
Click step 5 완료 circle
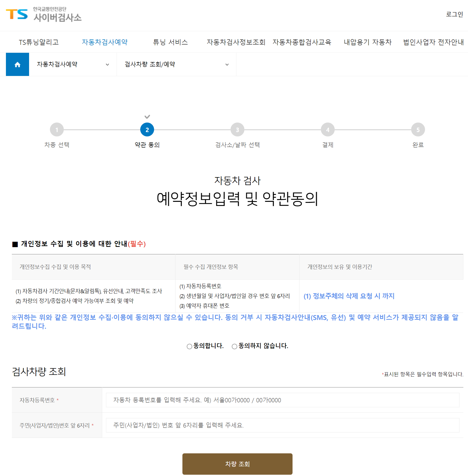[x=418, y=130]
